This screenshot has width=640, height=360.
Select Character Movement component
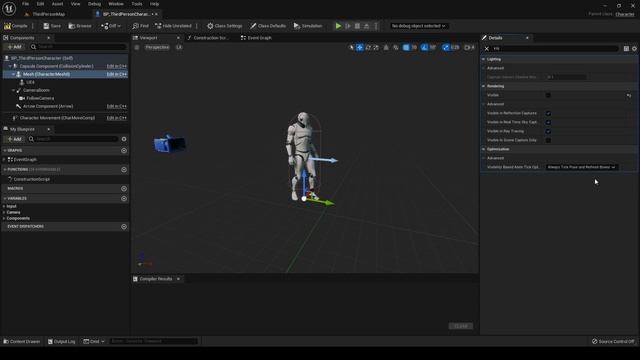click(57, 118)
